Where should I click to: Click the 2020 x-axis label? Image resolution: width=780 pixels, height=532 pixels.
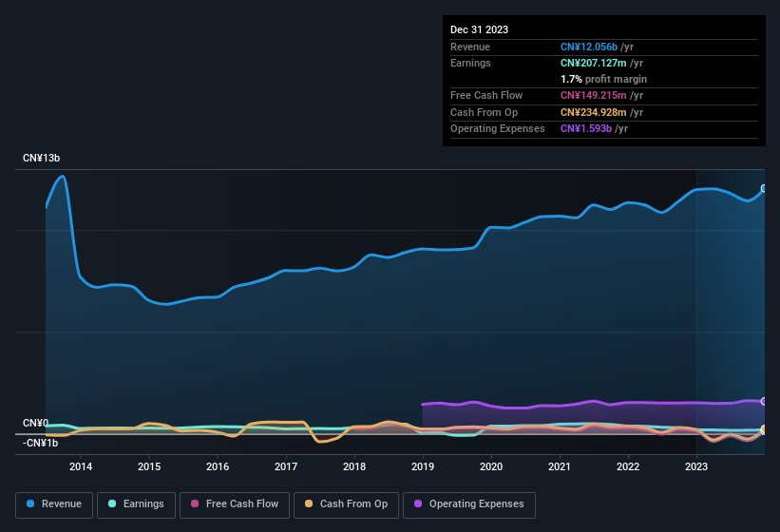pyautogui.click(x=491, y=466)
